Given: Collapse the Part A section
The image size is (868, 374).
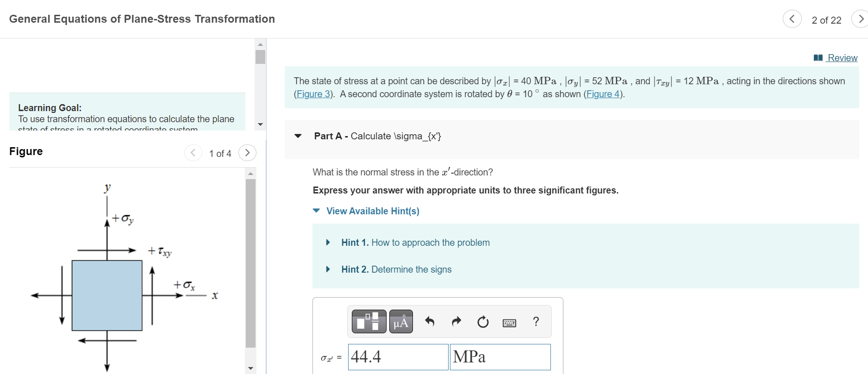Looking at the screenshot, I should [298, 137].
